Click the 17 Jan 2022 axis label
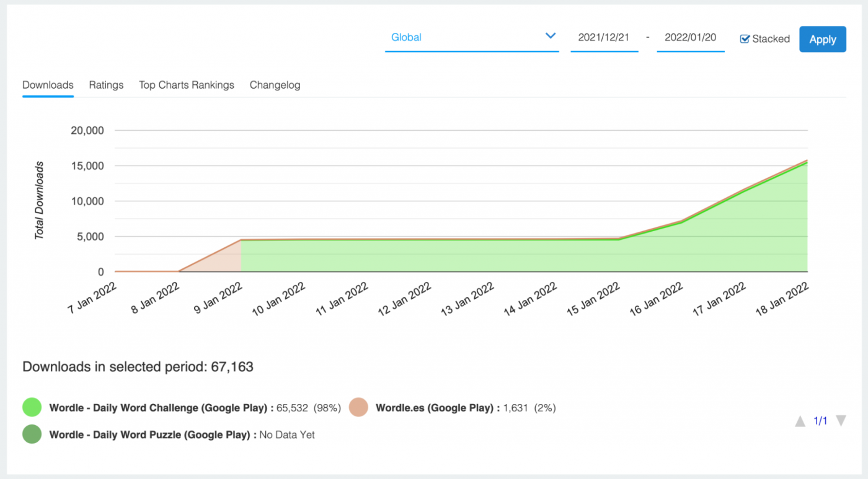Screen dimensions: 868x479 coord(719,298)
